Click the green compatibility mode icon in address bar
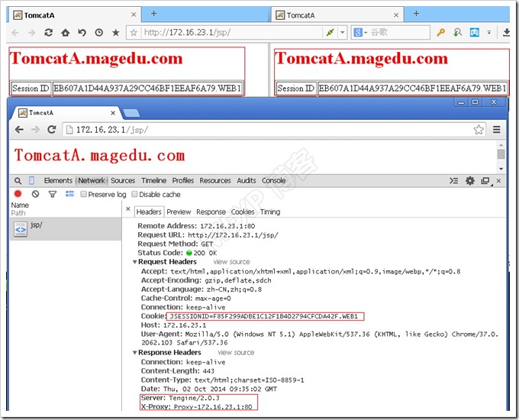Viewport: 519px width, 420px height. pos(330,33)
